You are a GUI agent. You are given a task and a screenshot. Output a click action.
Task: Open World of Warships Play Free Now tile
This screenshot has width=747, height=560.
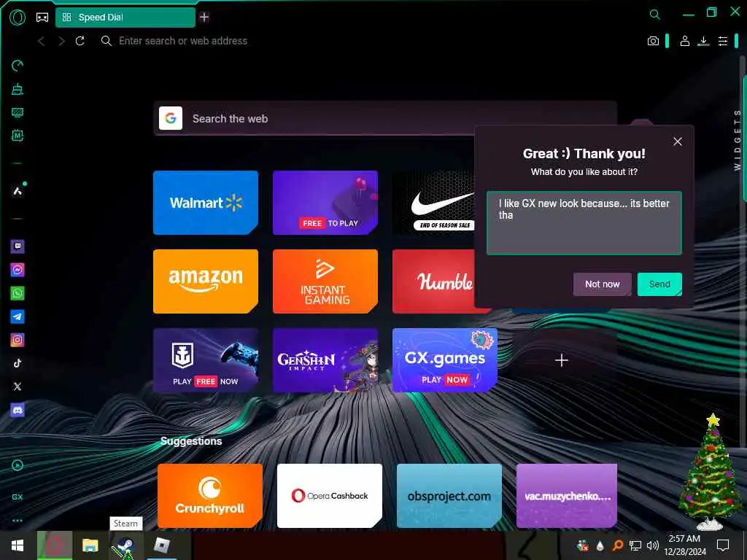pyautogui.click(x=206, y=360)
